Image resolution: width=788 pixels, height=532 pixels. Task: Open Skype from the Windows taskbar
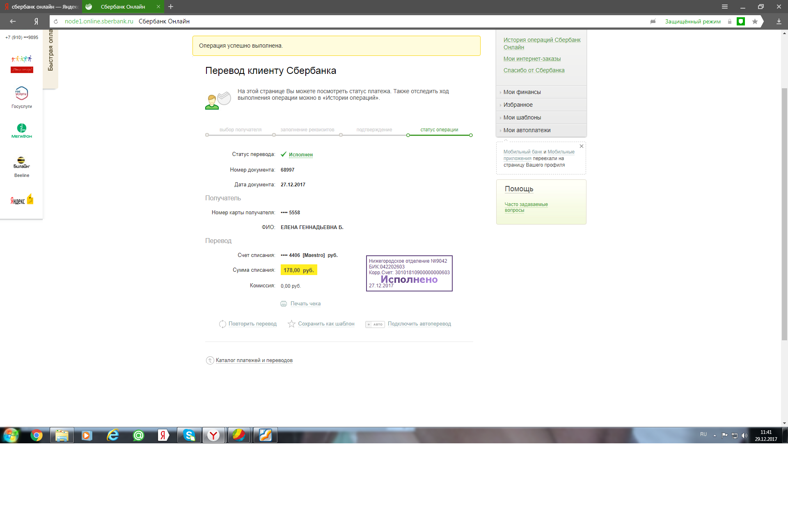(189, 435)
